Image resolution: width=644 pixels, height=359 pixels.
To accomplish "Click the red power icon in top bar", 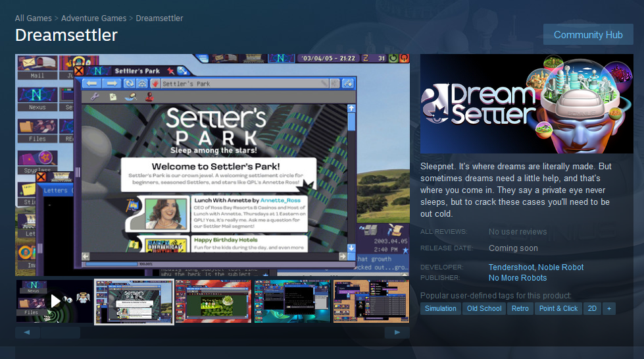I will click(404, 58).
